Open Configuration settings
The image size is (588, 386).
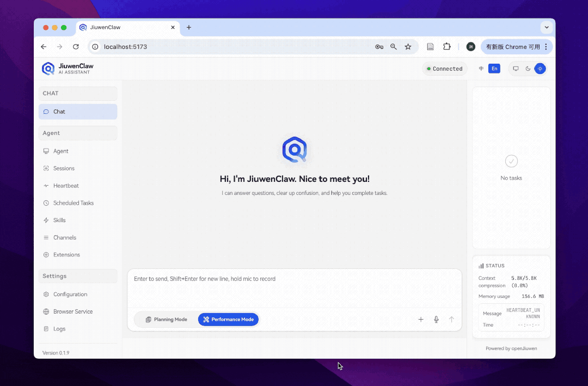click(78, 294)
